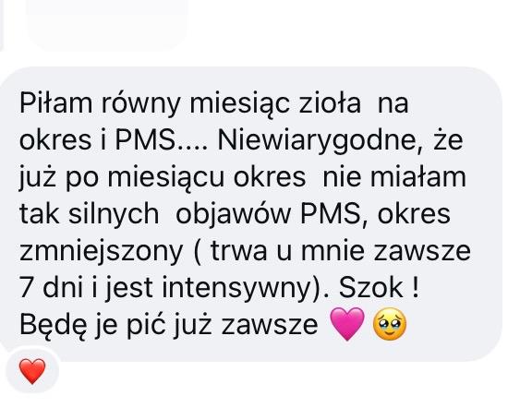
Task: Click the word "równy" on first line
Action: tap(140, 104)
